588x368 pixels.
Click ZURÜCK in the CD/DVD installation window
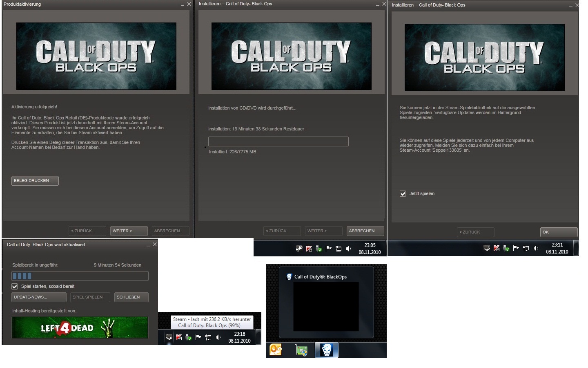pyautogui.click(x=282, y=231)
